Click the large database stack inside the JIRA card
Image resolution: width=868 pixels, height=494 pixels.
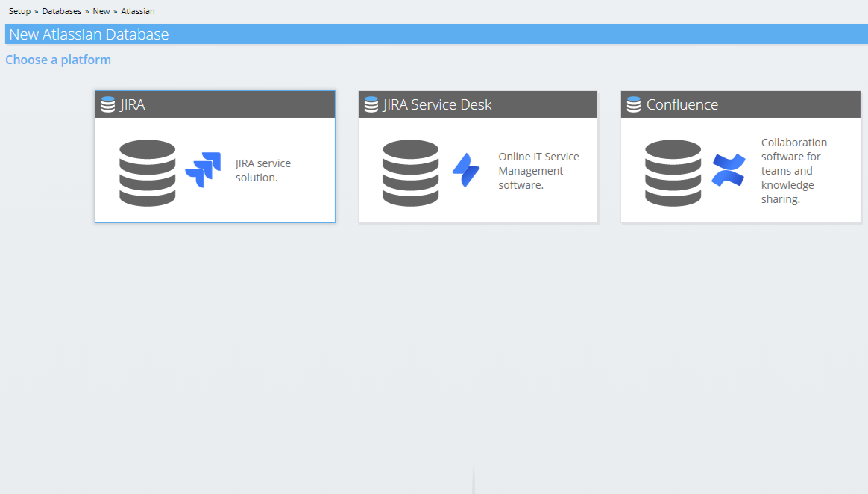(148, 173)
